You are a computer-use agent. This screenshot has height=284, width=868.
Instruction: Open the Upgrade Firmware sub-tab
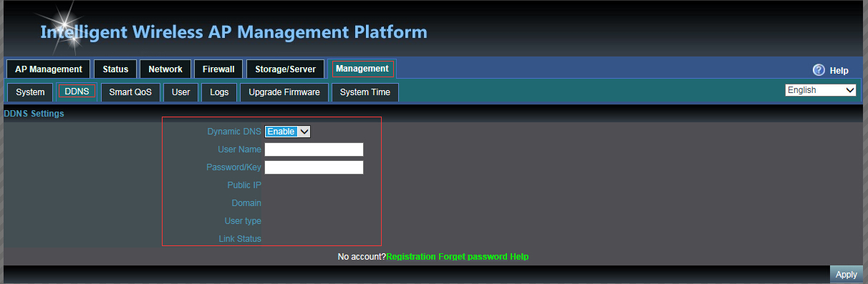[284, 92]
